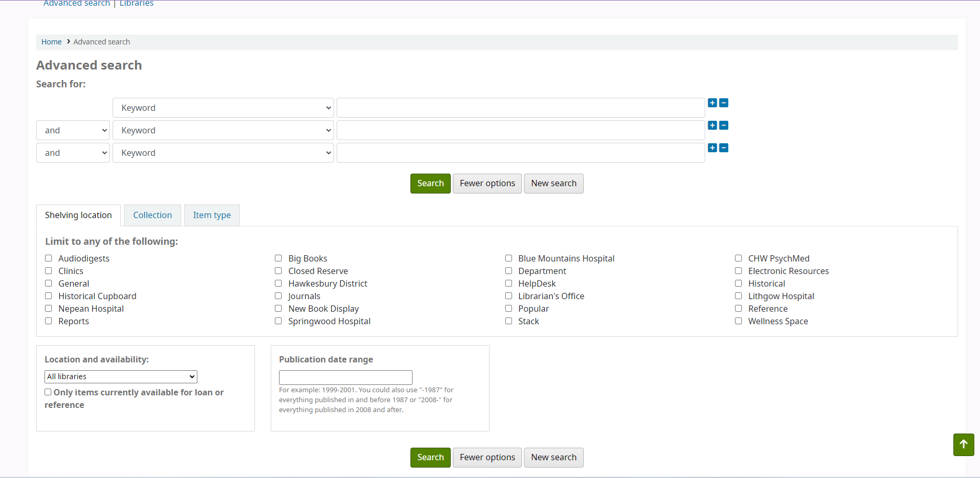This screenshot has height=478, width=980.
Task: Check the Hawkesbury District checkbox
Action: [279, 283]
